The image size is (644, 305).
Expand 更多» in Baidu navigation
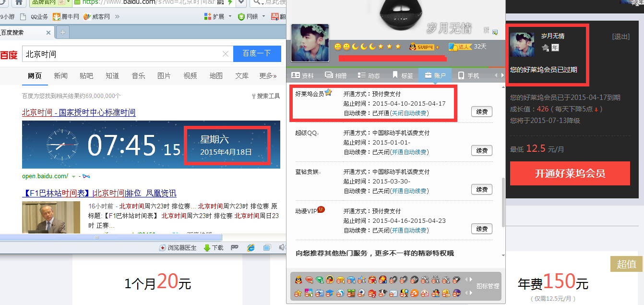268,76
